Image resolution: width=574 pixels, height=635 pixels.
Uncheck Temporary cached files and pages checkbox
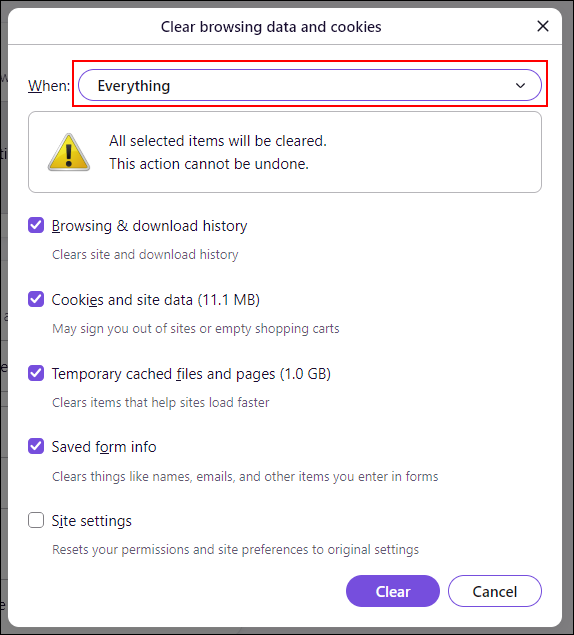point(36,373)
